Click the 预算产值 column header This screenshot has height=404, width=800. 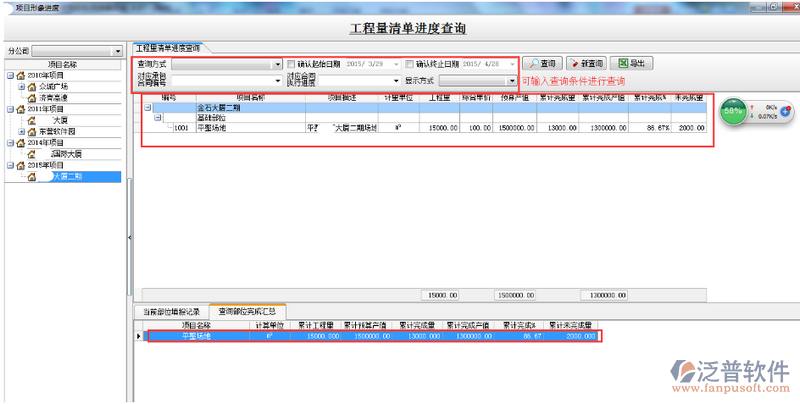[x=515, y=97]
